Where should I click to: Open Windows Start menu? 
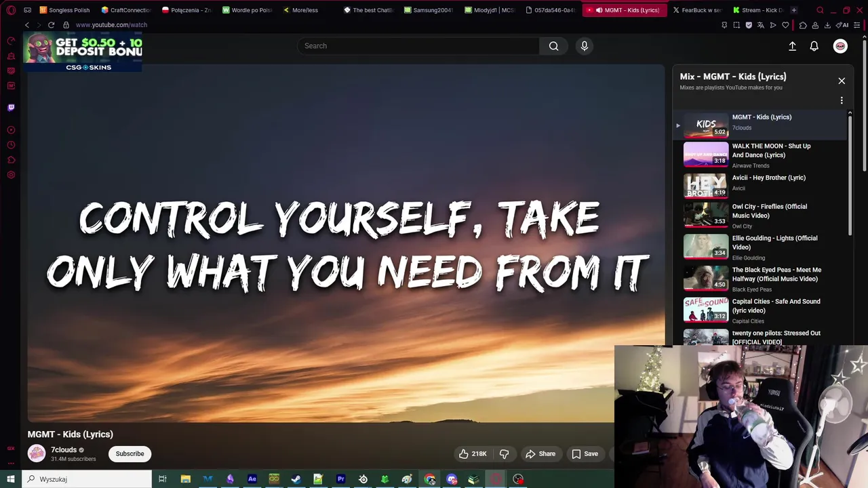click(x=11, y=479)
